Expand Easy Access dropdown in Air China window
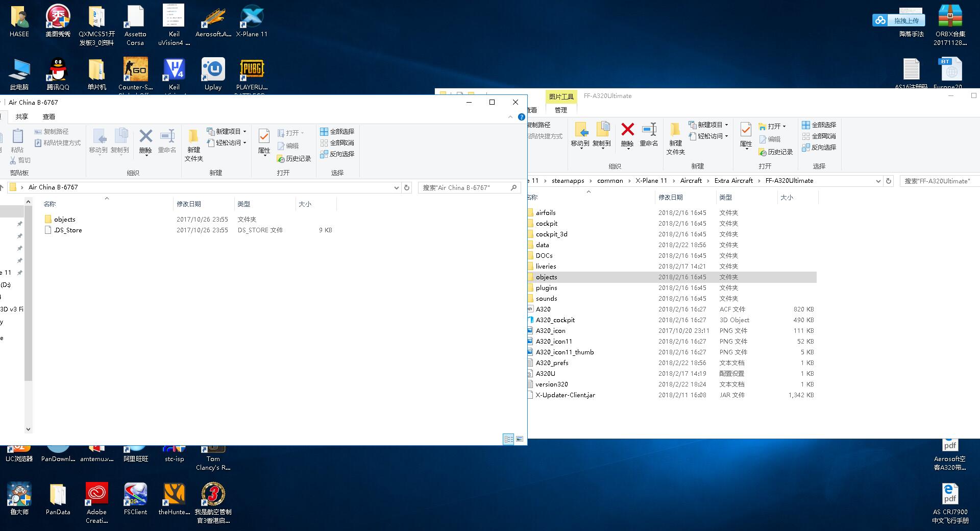 click(244, 143)
